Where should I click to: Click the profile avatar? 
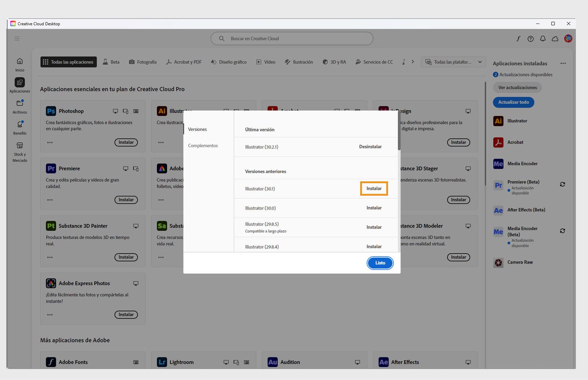pyautogui.click(x=568, y=38)
